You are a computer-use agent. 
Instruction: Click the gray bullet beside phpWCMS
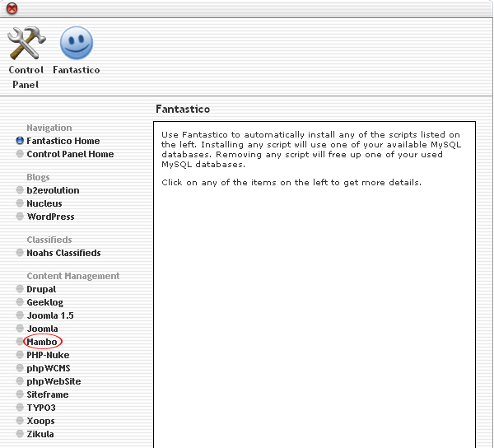pyautogui.click(x=20, y=368)
